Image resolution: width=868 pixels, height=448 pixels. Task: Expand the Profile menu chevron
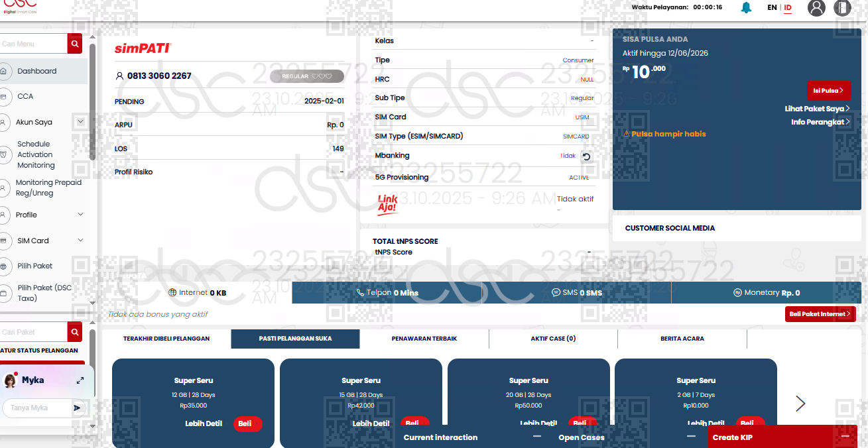pos(81,215)
